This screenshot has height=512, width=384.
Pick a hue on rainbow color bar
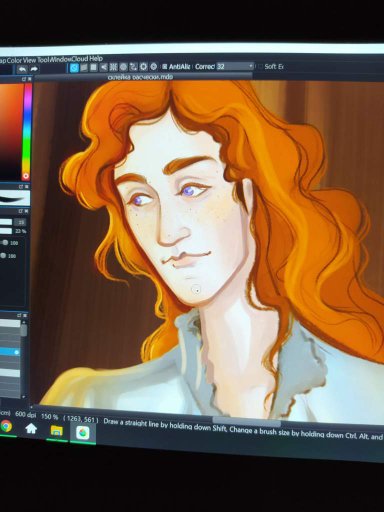[x=27, y=130]
